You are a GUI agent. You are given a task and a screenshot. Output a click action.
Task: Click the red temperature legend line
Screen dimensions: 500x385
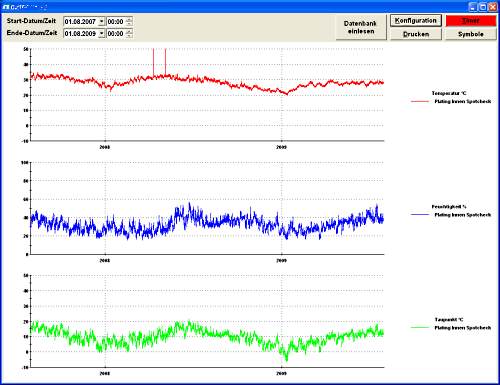[420, 101]
